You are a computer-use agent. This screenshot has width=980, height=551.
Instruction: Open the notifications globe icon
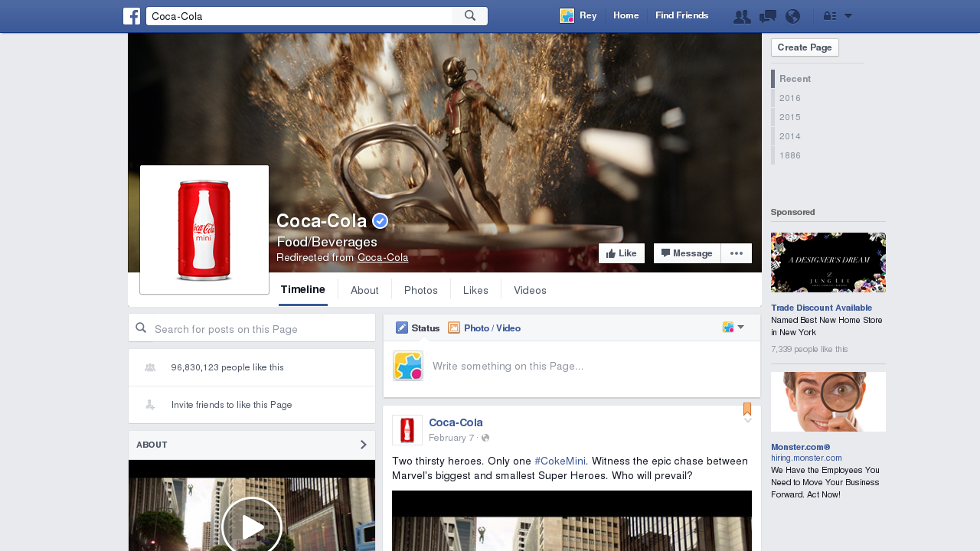793,16
